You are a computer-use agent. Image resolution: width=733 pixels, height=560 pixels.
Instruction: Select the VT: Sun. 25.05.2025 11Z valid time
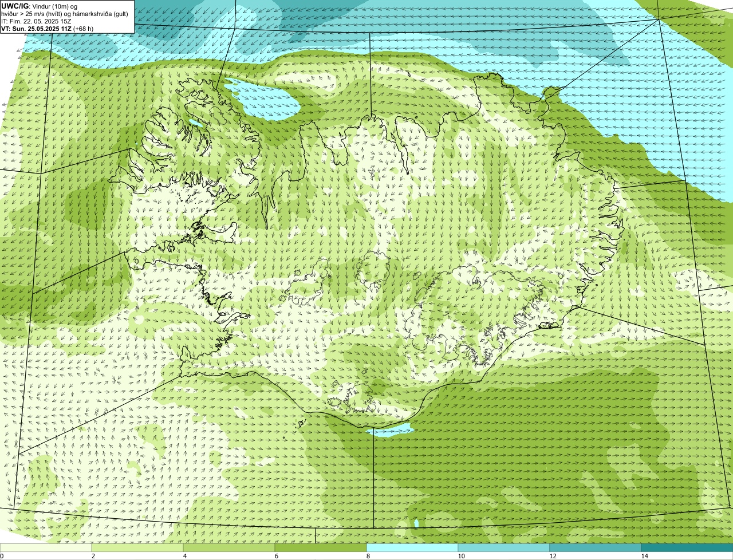[37, 29]
